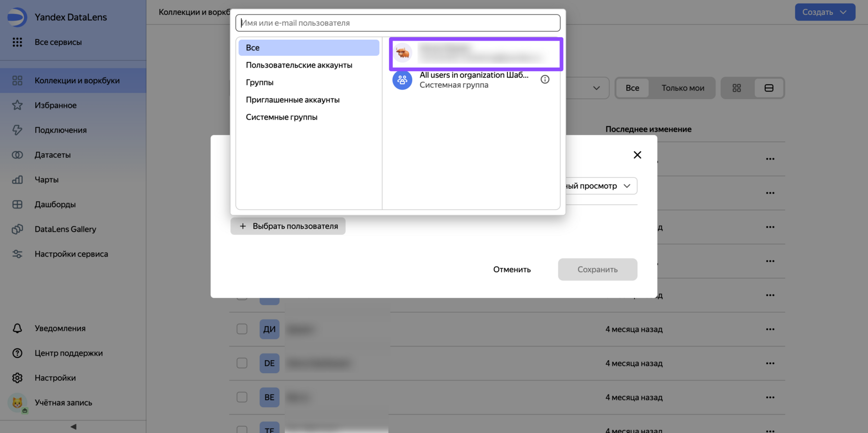The width and height of the screenshot is (868, 433).
Task: Click Отменить in the dialog
Action: coord(512,269)
